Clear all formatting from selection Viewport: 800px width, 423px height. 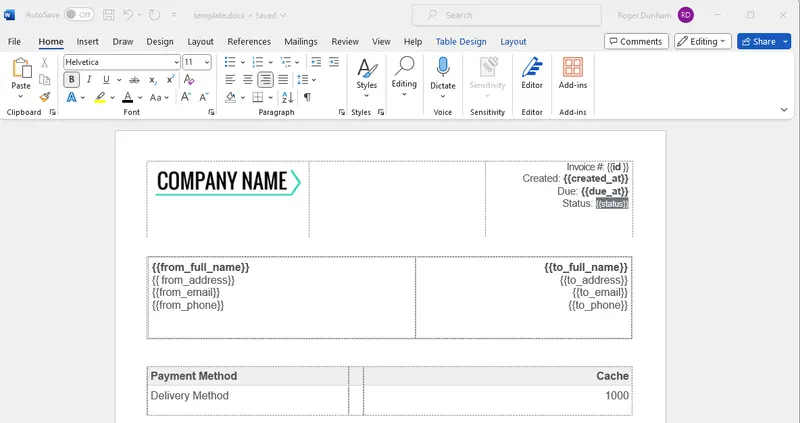tap(189, 80)
